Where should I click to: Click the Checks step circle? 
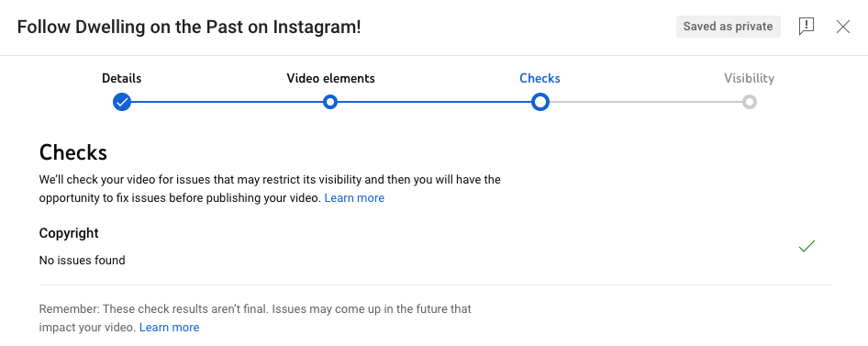(540, 102)
